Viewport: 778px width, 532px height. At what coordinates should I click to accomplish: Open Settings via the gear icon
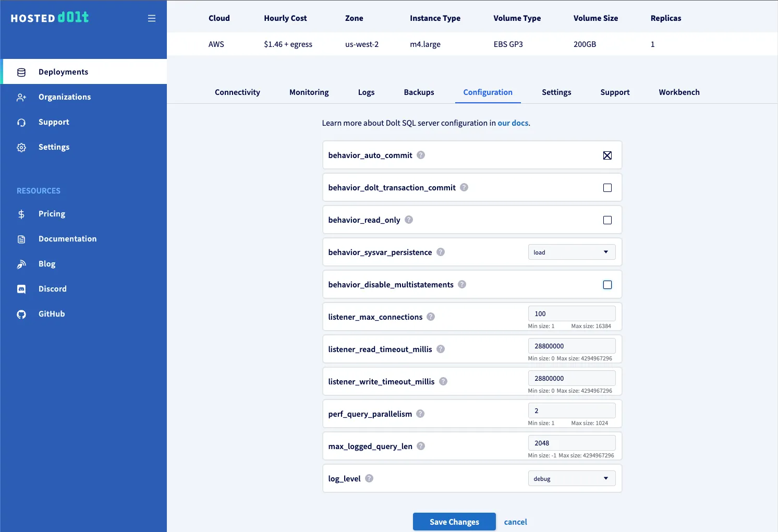(21, 147)
